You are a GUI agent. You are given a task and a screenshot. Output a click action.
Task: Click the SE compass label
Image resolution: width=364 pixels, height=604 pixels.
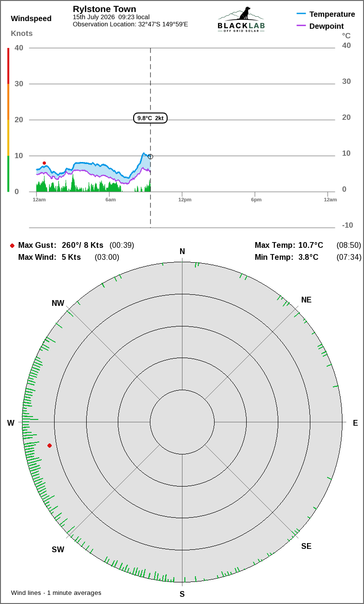(x=306, y=546)
